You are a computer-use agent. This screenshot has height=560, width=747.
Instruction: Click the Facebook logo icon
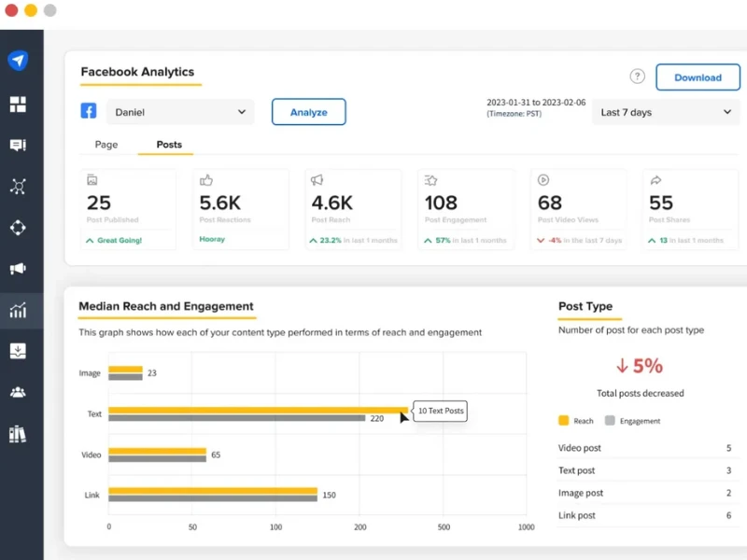coord(89,111)
